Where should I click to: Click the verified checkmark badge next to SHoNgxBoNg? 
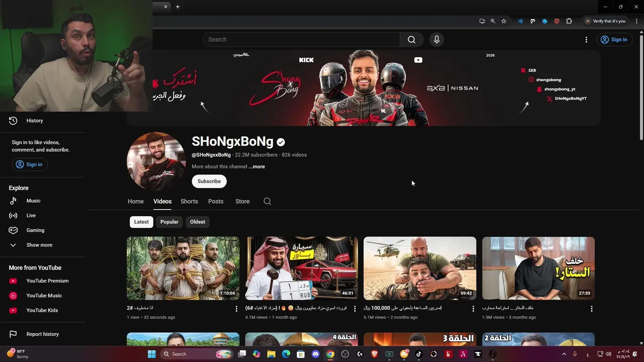click(x=281, y=142)
